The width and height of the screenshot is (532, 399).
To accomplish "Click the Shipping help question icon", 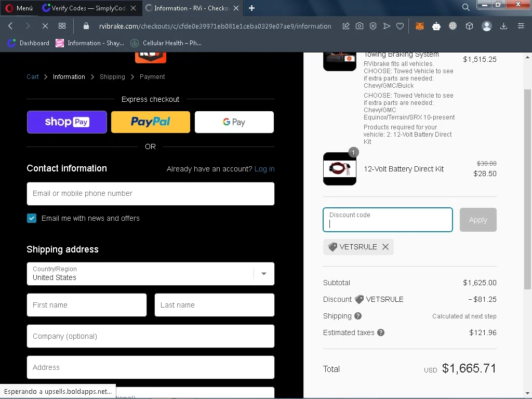I will 358,316.
